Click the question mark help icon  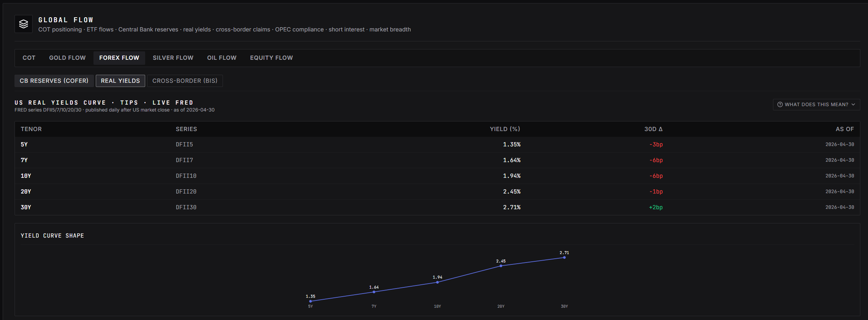[780, 105]
